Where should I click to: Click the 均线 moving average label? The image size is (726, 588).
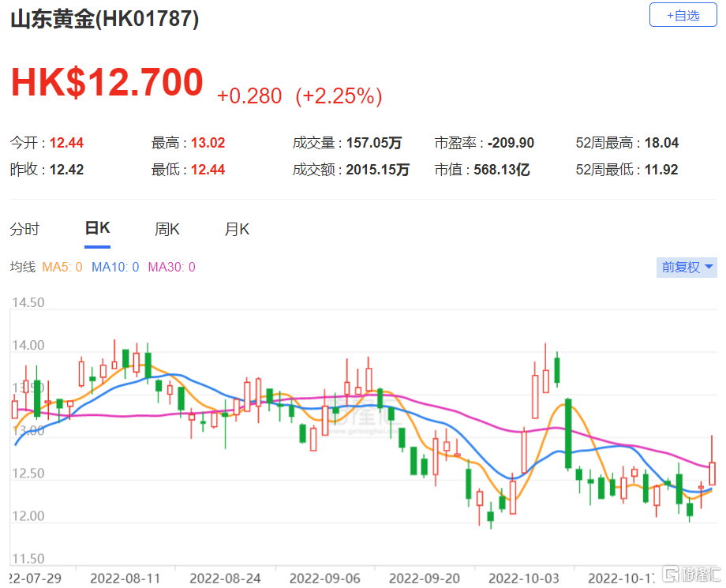pos(23,267)
